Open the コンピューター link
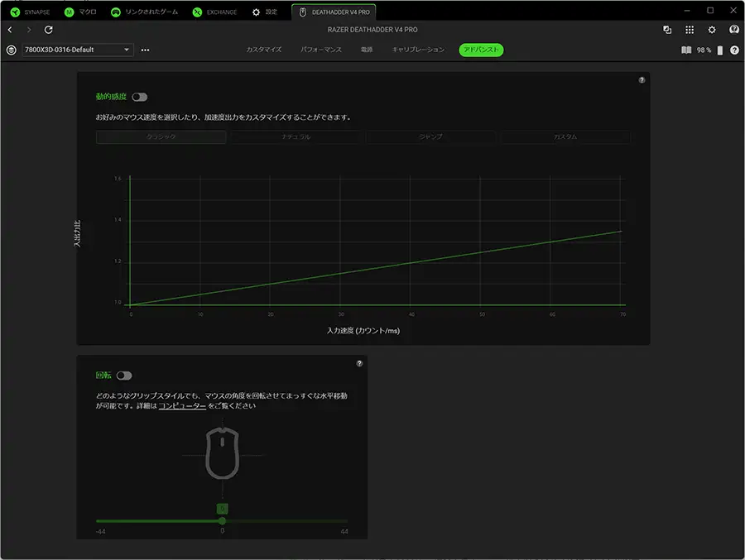The height and width of the screenshot is (560, 745). point(182,405)
